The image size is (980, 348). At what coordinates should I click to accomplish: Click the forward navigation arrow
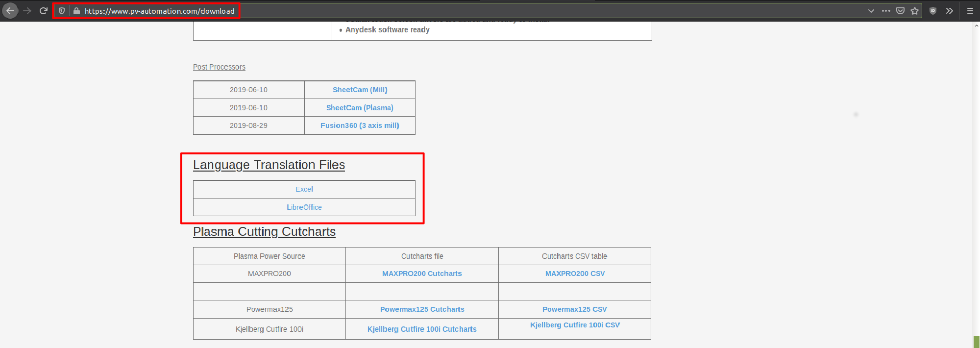click(27, 11)
